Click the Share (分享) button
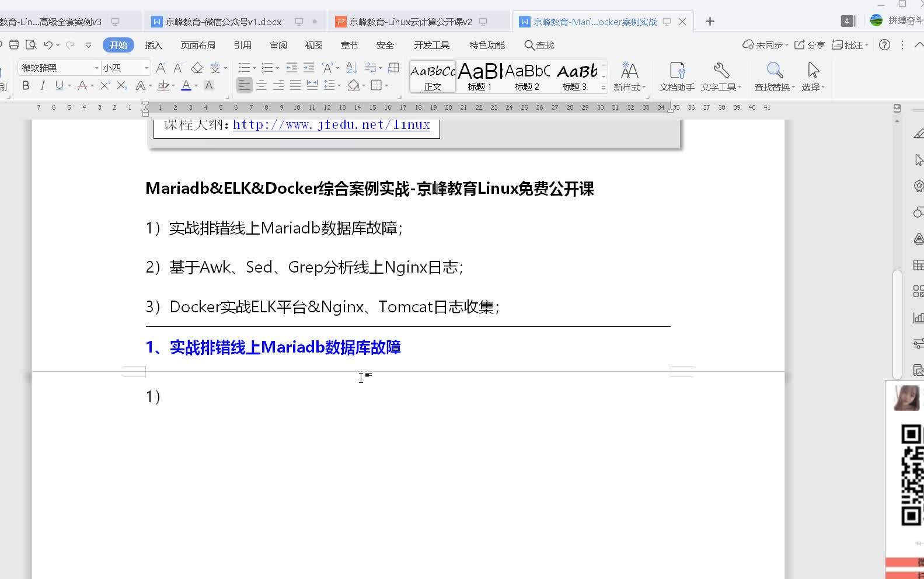924x579 pixels. [x=810, y=45]
